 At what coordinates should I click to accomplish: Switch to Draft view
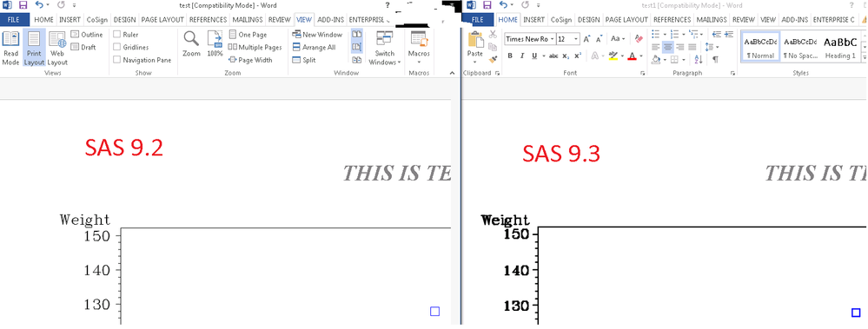[83, 47]
